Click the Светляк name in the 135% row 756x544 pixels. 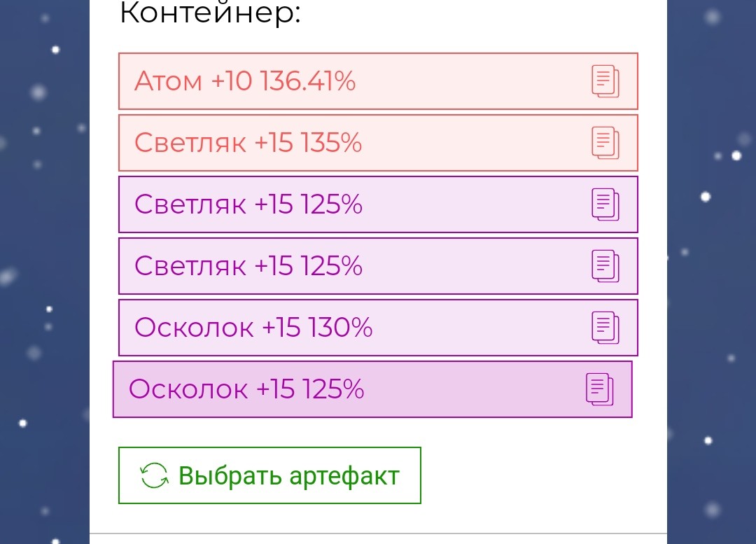[x=190, y=144]
